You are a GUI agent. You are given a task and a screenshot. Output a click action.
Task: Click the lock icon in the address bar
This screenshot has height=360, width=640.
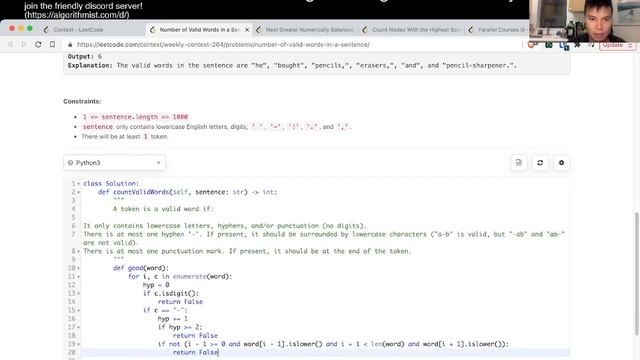coord(70,44)
